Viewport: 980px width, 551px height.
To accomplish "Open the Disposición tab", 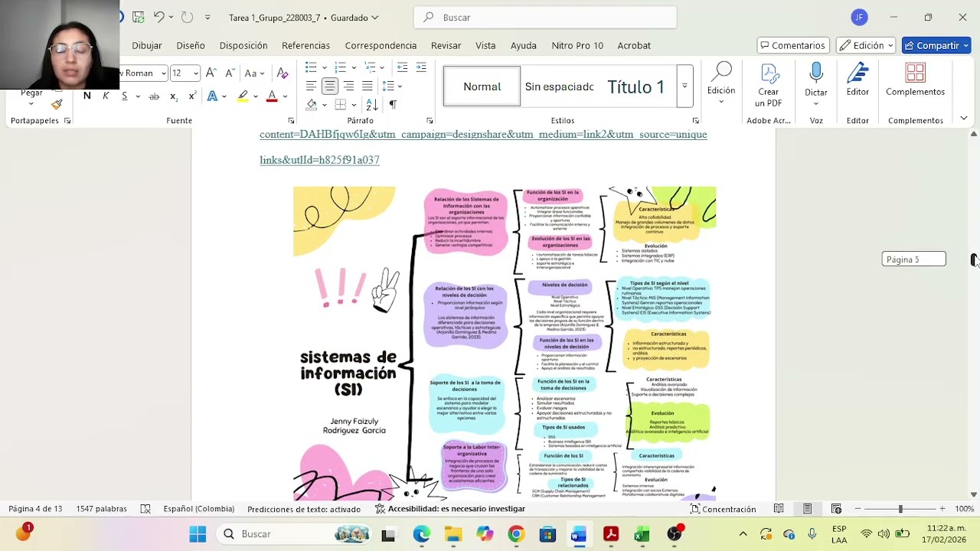I will click(x=243, y=45).
